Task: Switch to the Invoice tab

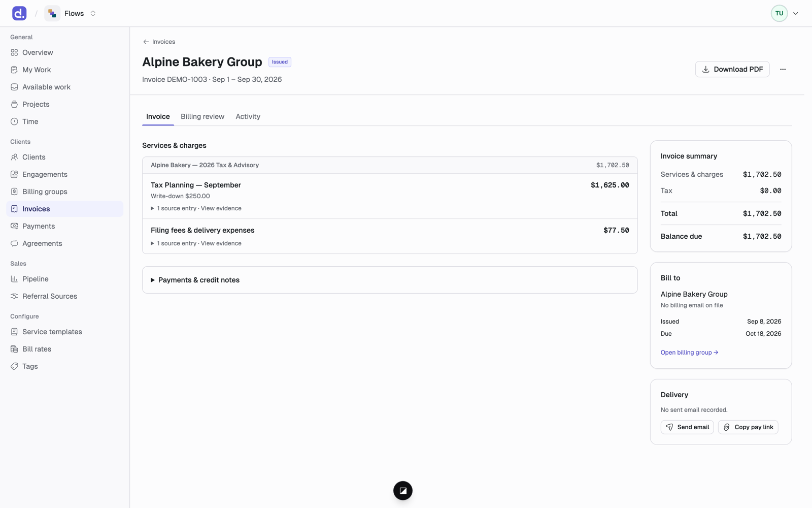Action: click(x=158, y=116)
